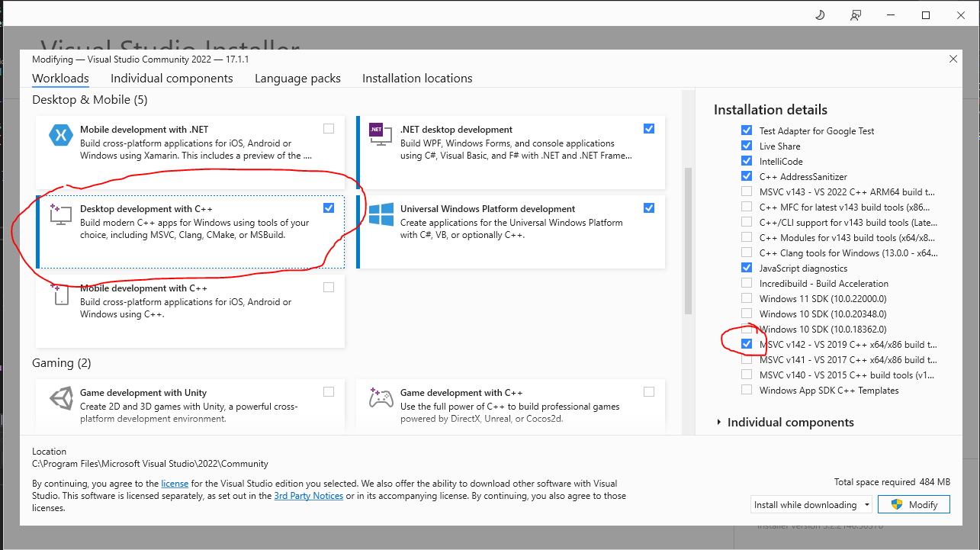Viewport: 980px width, 550px height.
Task: Click the Total space required 484 MB text
Action: pyautogui.click(x=892, y=482)
